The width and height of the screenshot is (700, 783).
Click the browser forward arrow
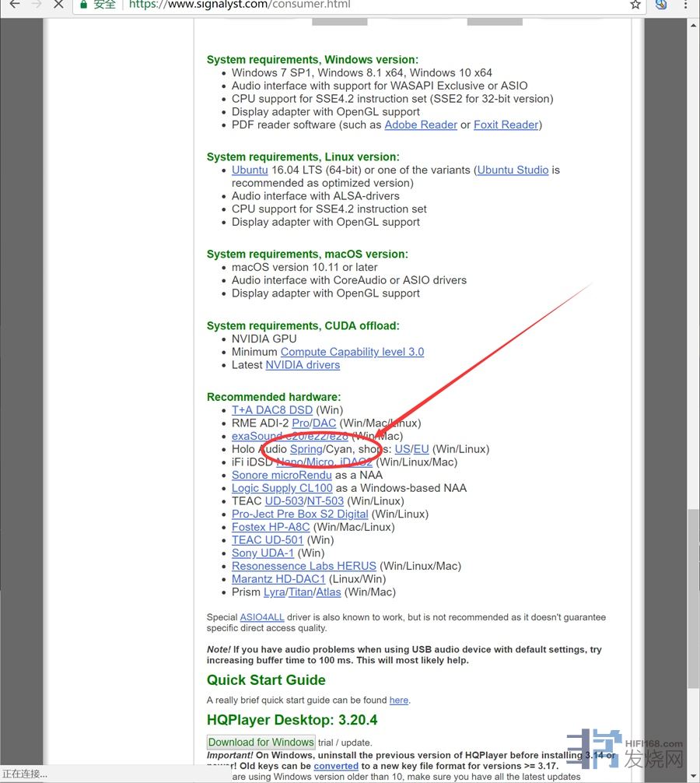pyautogui.click(x=36, y=4)
